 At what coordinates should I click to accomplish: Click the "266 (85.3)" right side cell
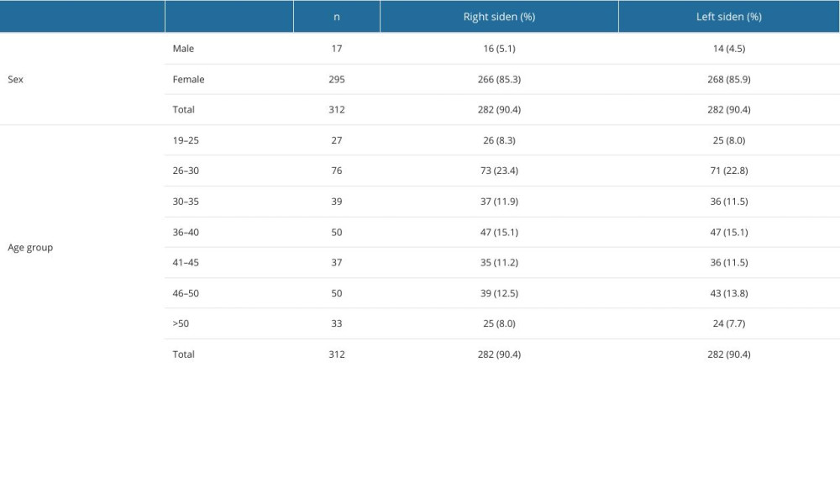click(499, 80)
